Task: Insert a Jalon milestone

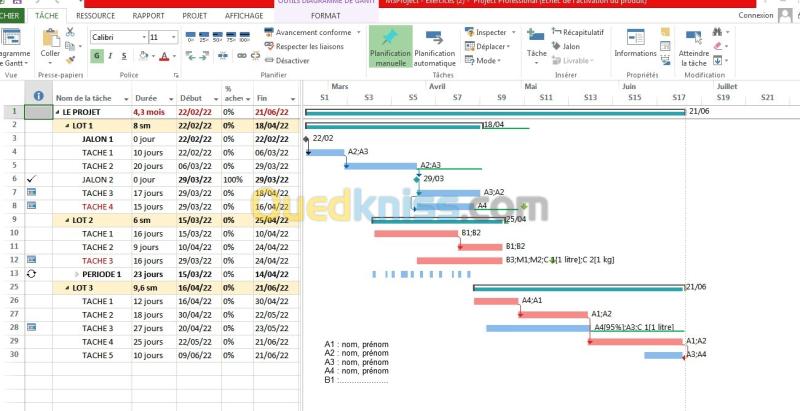Action: (565, 46)
